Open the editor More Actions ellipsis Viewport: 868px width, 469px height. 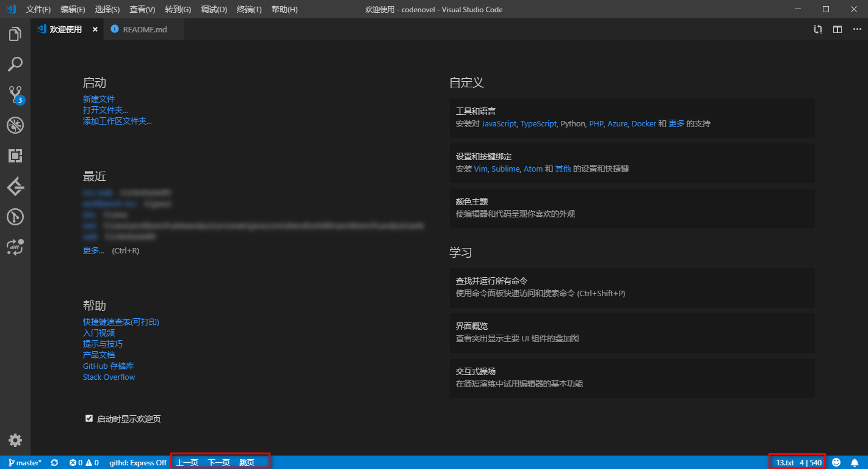[x=857, y=29]
